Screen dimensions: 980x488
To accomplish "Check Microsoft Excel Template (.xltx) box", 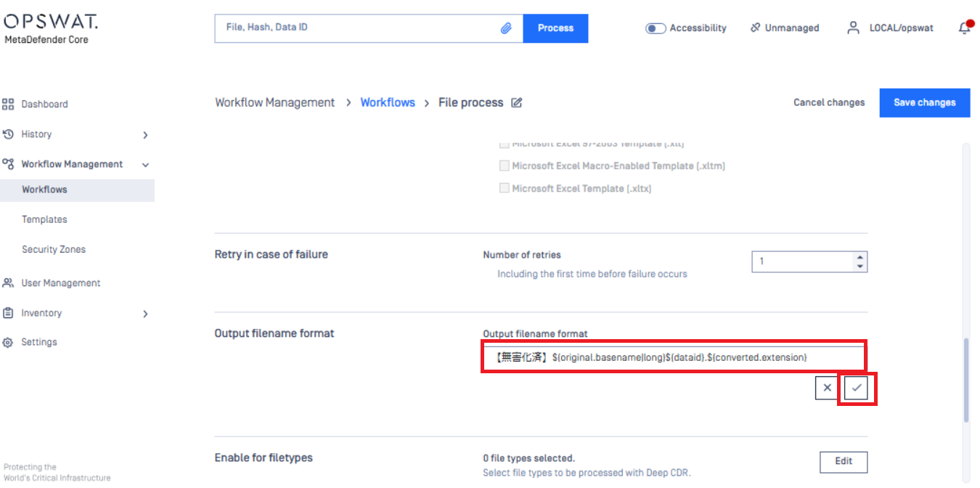I will click(504, 189).
